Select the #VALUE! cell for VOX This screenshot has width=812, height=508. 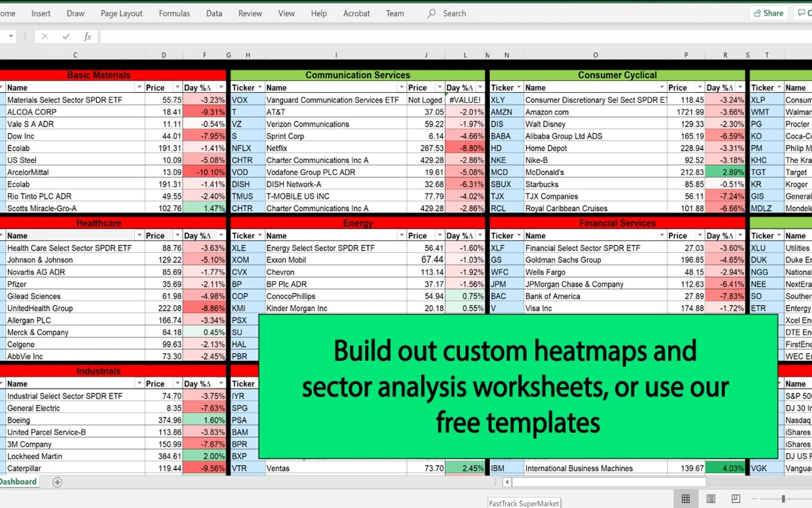point(465,100)
